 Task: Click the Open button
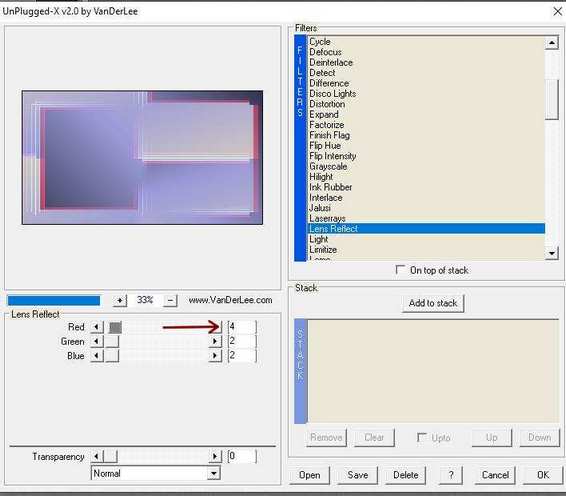coord(310,475)
